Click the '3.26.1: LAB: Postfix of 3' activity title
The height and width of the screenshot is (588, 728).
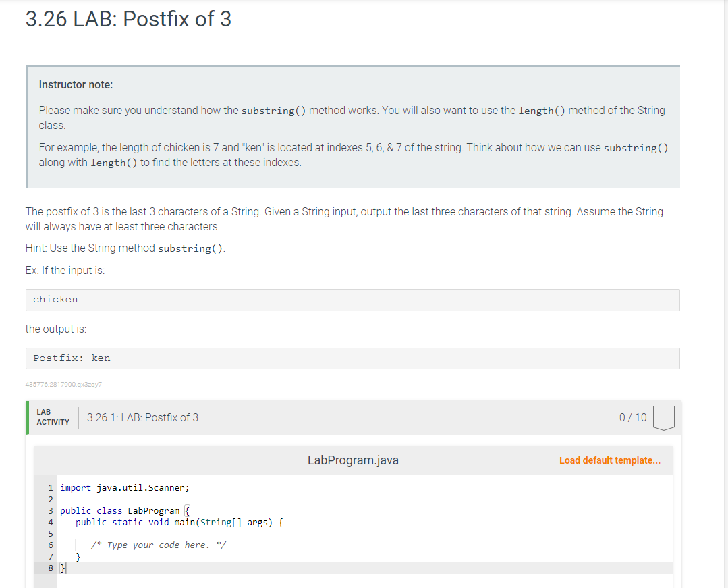(142, 417)
